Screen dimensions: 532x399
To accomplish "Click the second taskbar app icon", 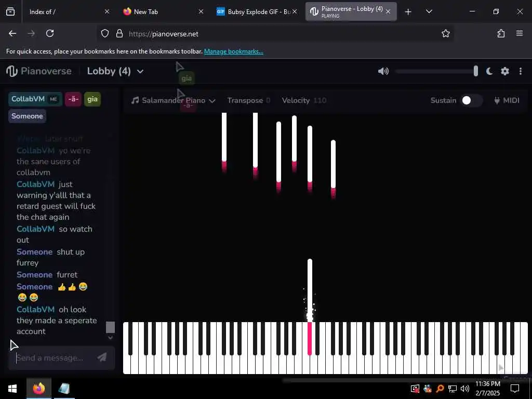I will coord(64,389).
